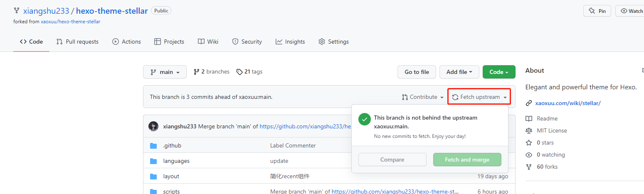Open the Wiki tab
This screenshot has width=644, height=194.
point(208,42)
